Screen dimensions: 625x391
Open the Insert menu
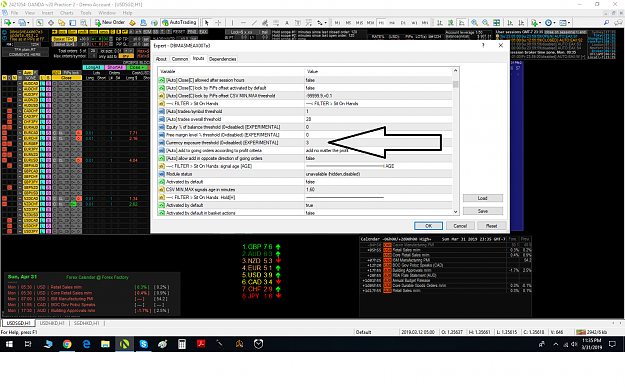47,13
